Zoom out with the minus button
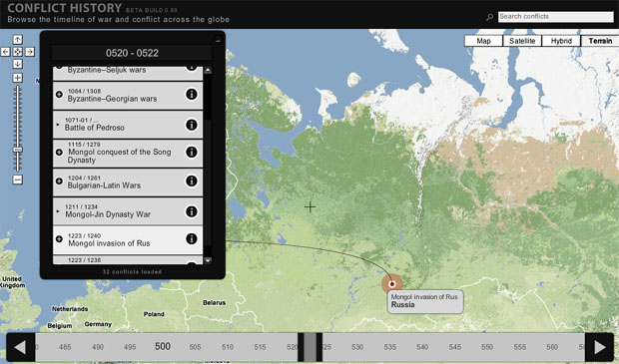This screenshot has height=364, width=619. click(17, 180)
